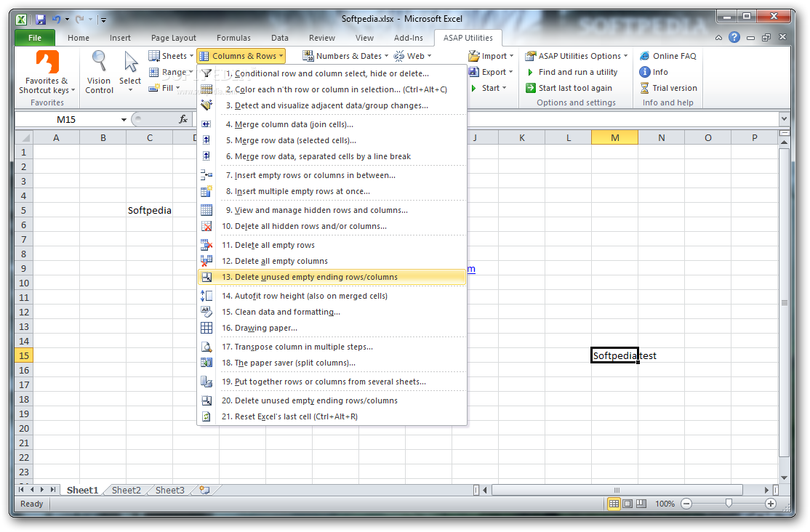Select column N header
The height and width of the screenshot is (532, 810).
(x=661, y=138)
